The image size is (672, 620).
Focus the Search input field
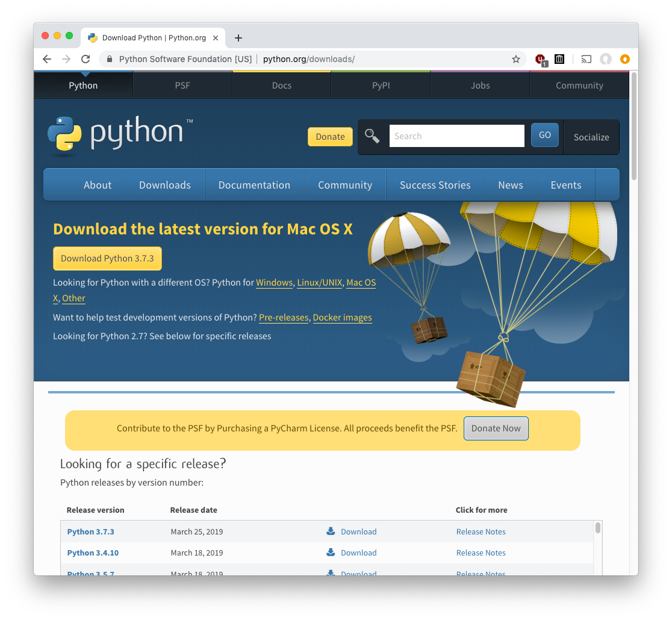coord(457,136)
